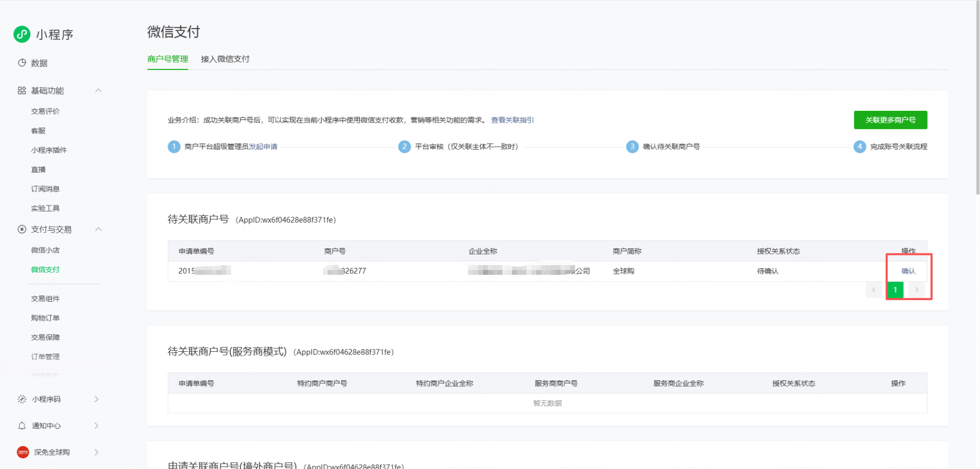Click the 待关联商户号(服务商模式) section heading
The width and height of the screenshot is (980, 469).
point(227,352)
